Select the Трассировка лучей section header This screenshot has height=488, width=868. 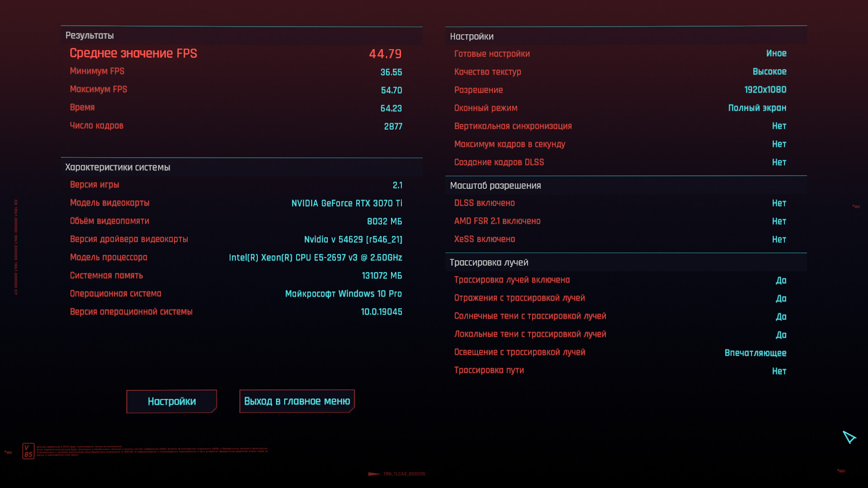click(489, 263)
